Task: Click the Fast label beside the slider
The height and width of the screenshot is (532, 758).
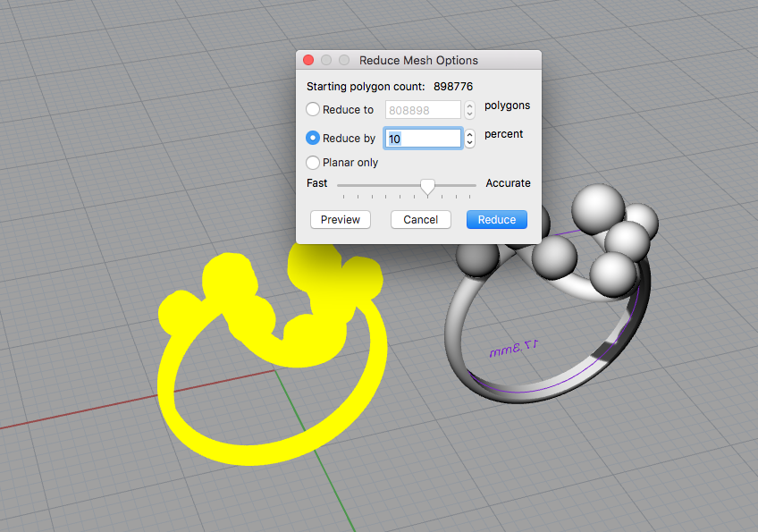Action: coord(316,182)
